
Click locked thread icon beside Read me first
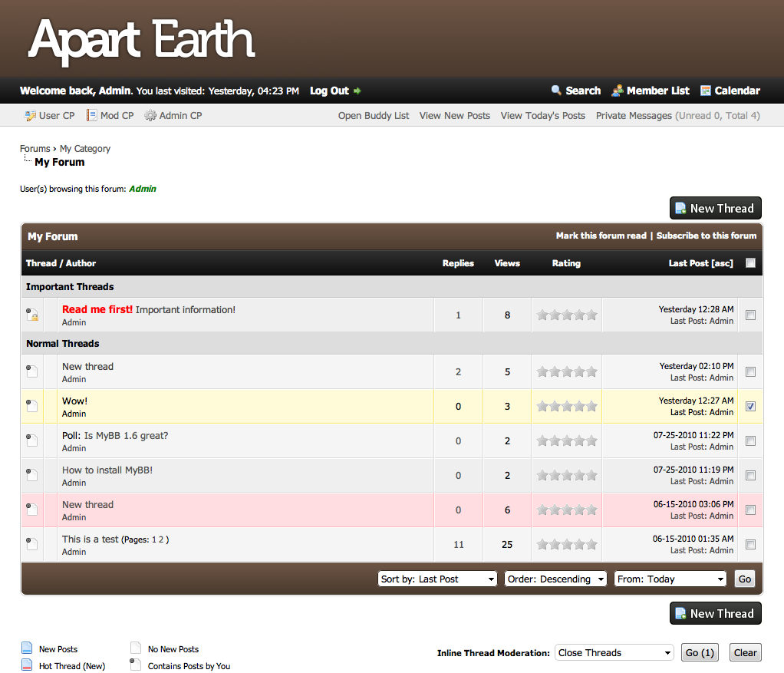32,315
